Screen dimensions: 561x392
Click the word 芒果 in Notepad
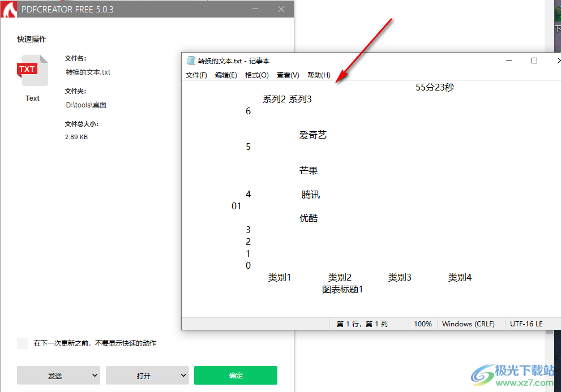[x=309, y=170]
